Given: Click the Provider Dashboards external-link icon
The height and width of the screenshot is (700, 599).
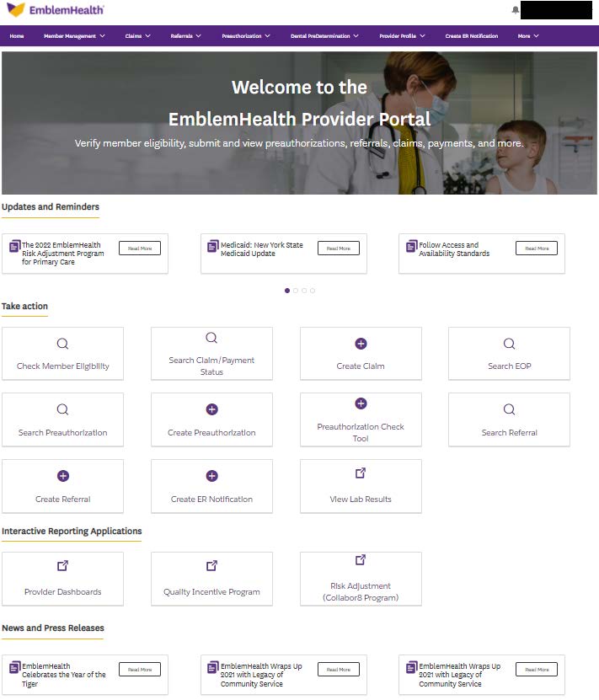Looking at the screenshot, I should tap(62, 565).
